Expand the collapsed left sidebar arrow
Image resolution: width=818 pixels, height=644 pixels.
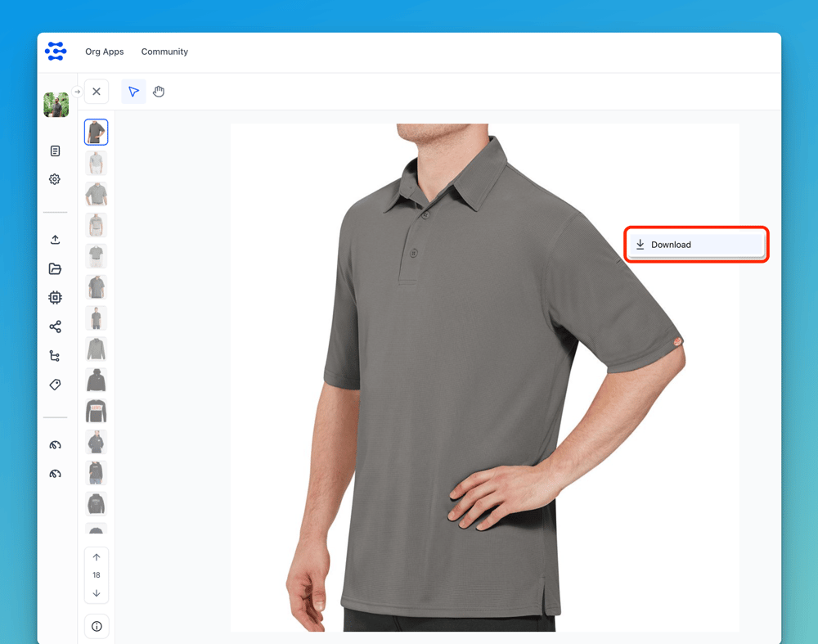(77, 92)
